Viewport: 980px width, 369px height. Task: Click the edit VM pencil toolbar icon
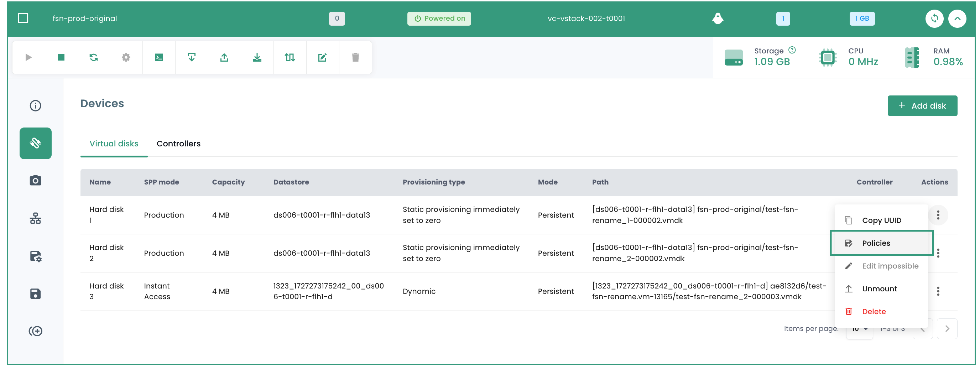pyautogui.click(x=322, y=57)
